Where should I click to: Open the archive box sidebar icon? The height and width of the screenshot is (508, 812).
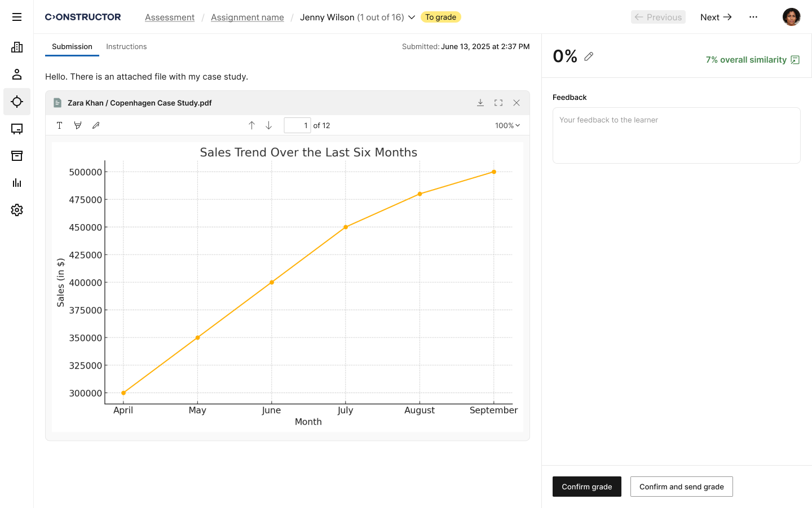click(17, 156)
